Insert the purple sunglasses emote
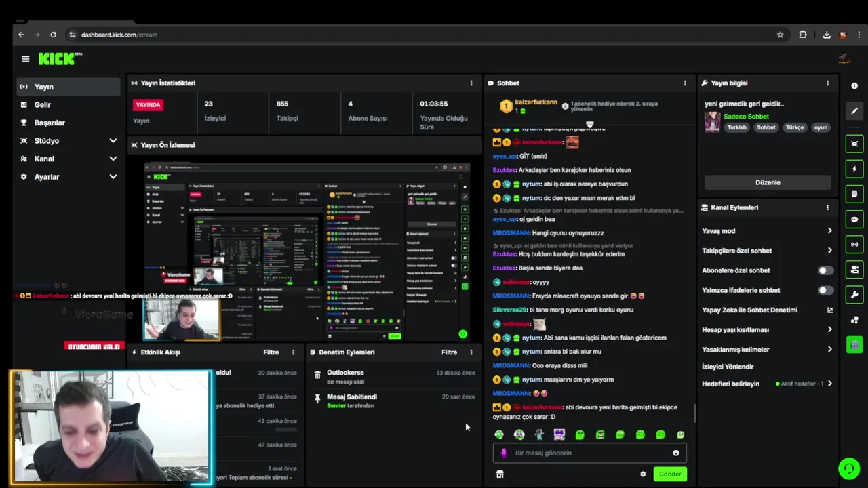The image size is (868, 488). coord(559,434)
